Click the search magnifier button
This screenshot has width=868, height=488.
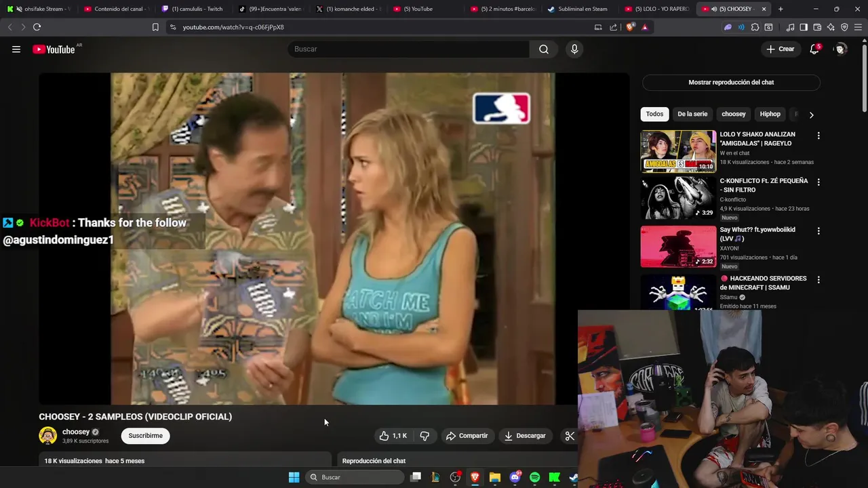[x=544, y=49]
